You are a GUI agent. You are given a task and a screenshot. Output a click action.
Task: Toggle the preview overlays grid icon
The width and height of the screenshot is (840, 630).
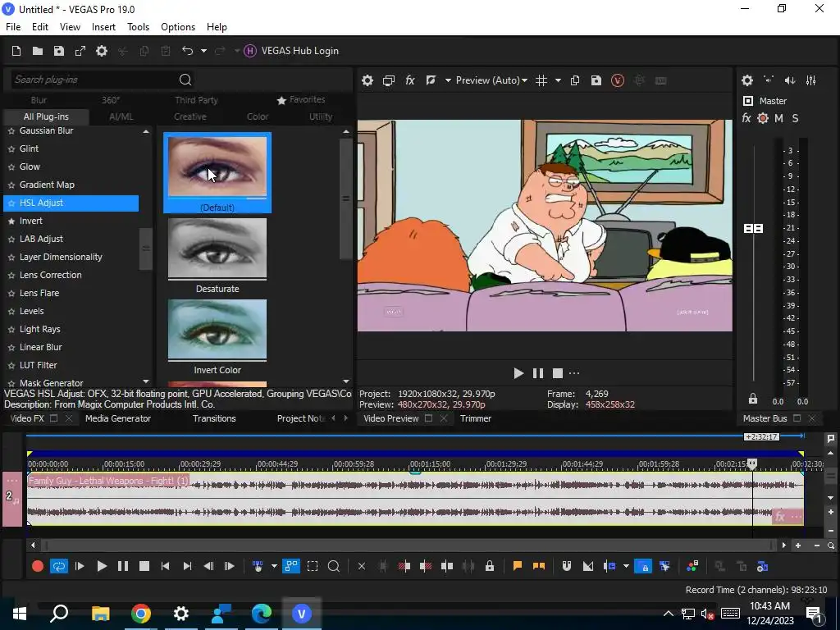541,81
